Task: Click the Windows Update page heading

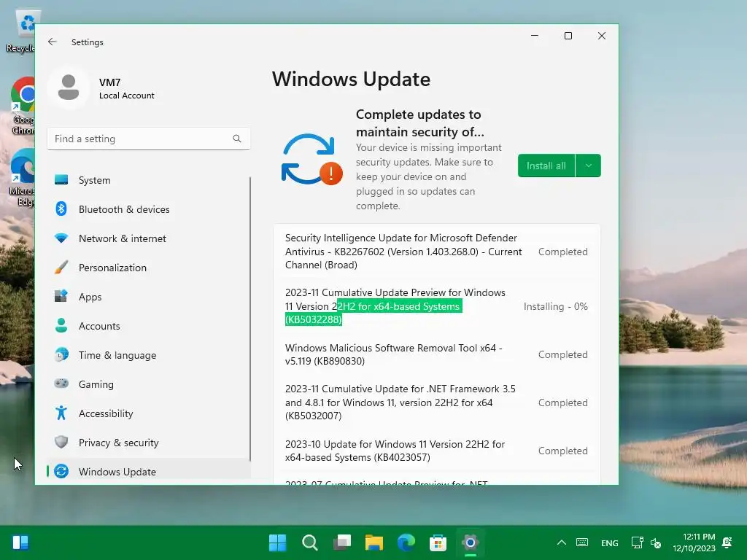Action: click(351, 79)
